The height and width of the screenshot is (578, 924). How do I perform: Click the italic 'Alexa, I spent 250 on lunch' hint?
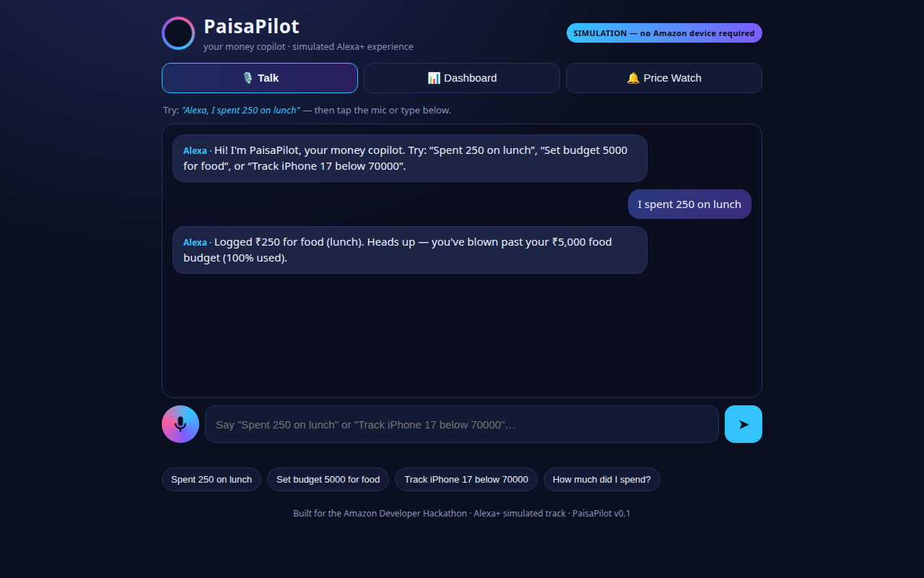(x=240, y=111)
